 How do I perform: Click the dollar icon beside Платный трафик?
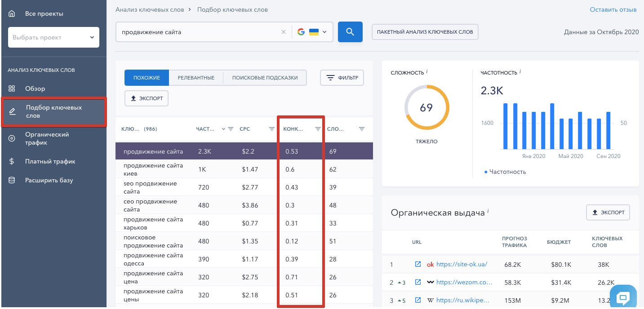click(12, 161)
